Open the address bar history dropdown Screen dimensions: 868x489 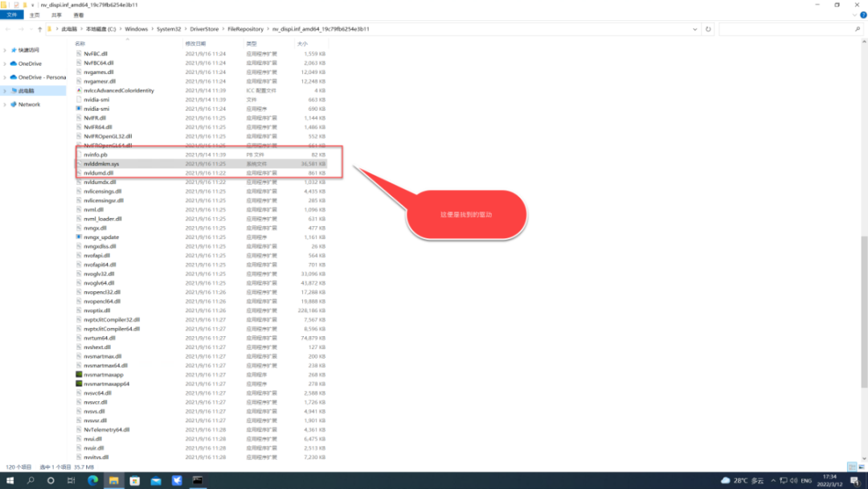pos(694,29)
